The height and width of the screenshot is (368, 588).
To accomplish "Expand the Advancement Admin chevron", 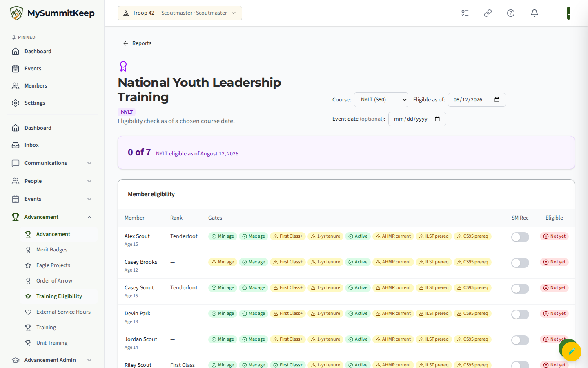I will tap(89, 360).
